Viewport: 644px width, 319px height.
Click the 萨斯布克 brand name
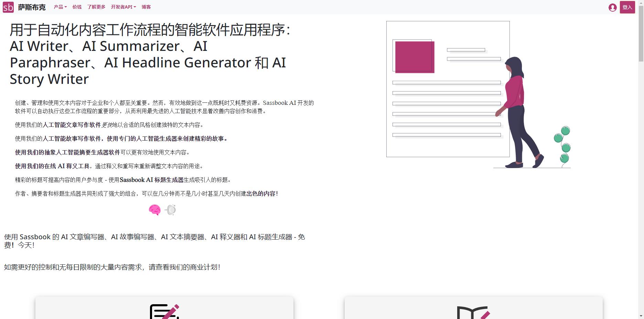tap(32, 7)
